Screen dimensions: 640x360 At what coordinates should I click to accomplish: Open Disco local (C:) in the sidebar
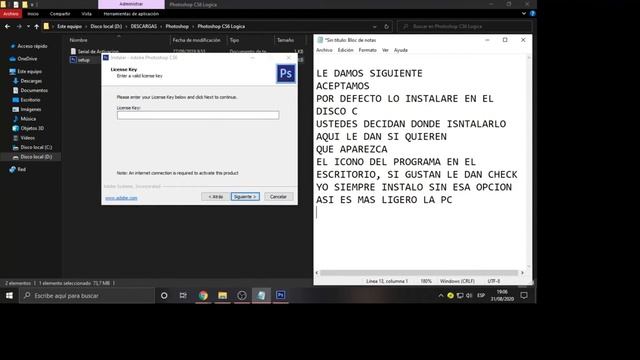tap(36, 147)
